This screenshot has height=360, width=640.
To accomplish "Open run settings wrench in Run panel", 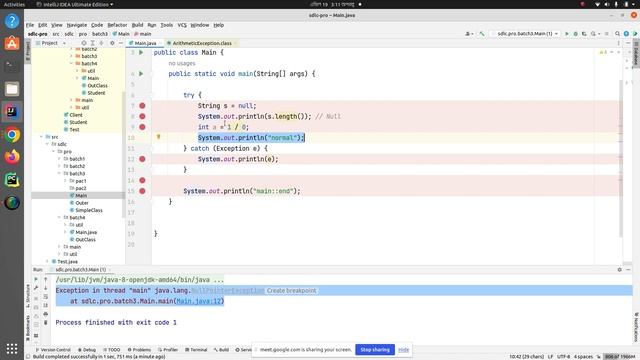I will 36,288.
